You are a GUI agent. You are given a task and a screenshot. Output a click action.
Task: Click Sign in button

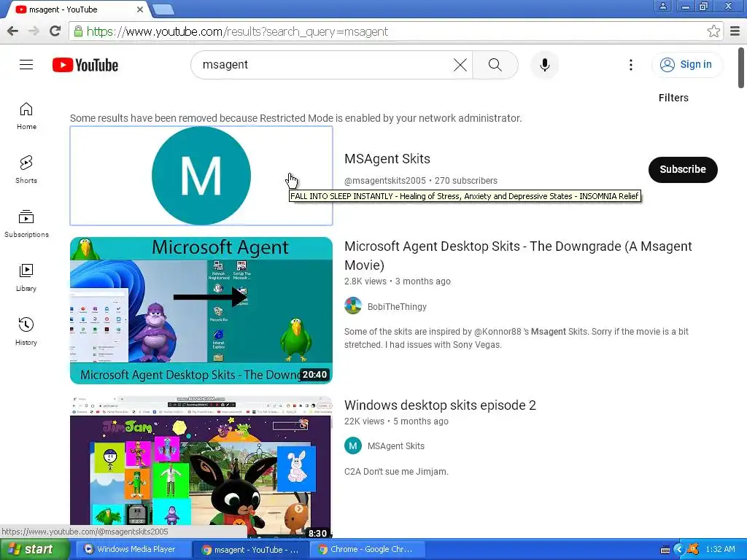(686, 65)
